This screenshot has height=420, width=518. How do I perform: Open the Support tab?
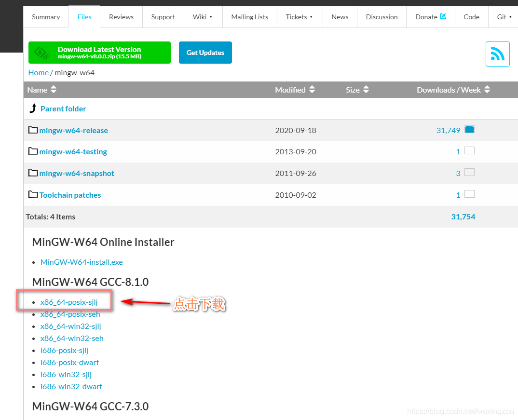click(x=163, y=17)
